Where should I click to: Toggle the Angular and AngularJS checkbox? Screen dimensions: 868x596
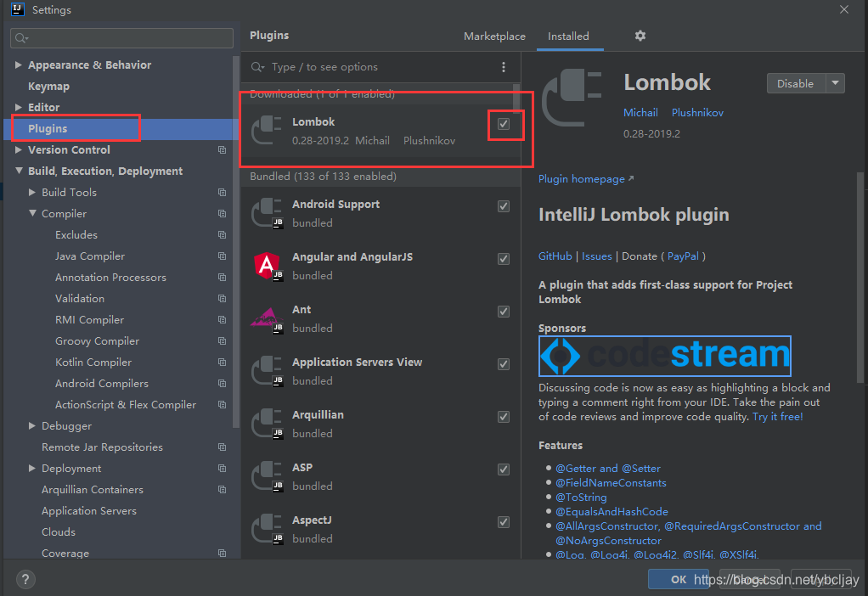(503, 259)
